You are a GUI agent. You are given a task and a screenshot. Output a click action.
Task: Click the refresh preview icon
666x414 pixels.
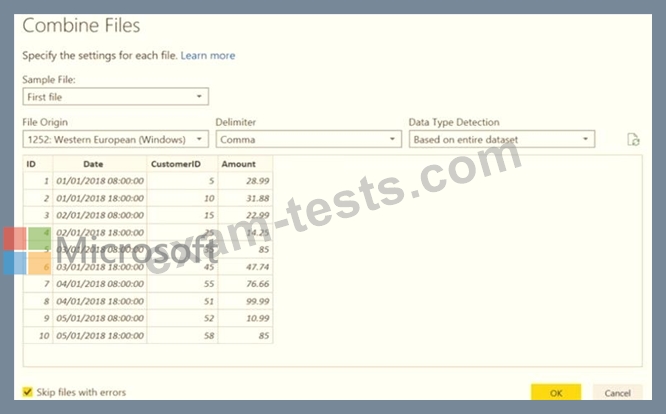(x=633, y=140)
